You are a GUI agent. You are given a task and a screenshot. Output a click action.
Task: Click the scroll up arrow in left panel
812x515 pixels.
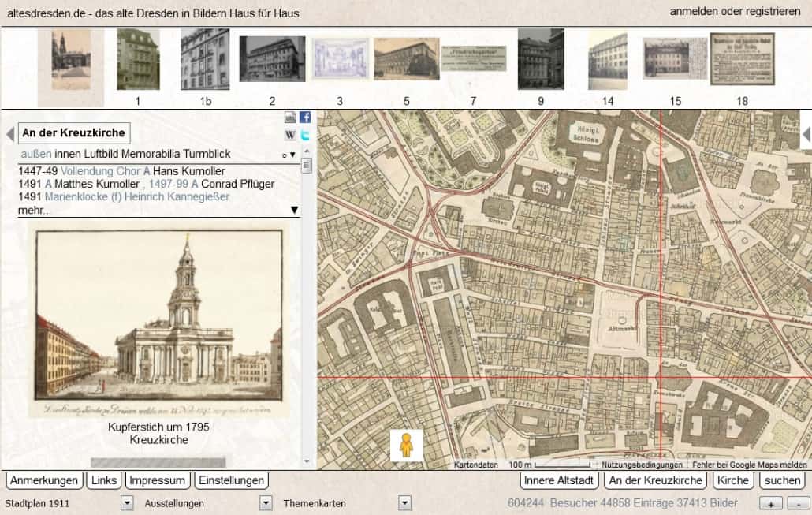click(307, 151)
